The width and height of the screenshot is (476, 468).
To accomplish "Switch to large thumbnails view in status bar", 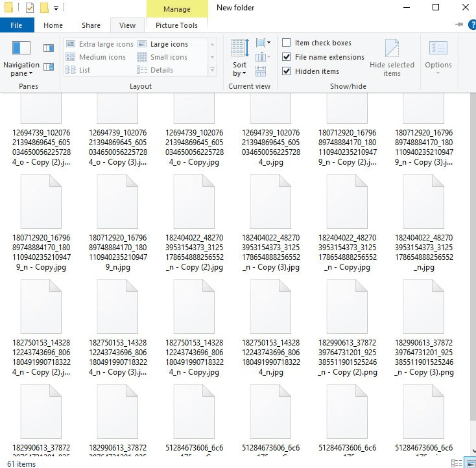I will pyautogui.click(x=471, y=463).
